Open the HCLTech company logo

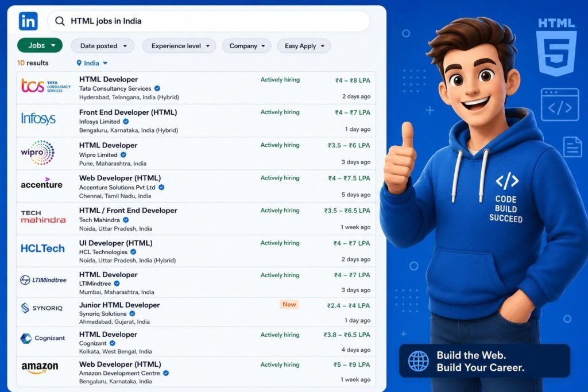(42, 249)
